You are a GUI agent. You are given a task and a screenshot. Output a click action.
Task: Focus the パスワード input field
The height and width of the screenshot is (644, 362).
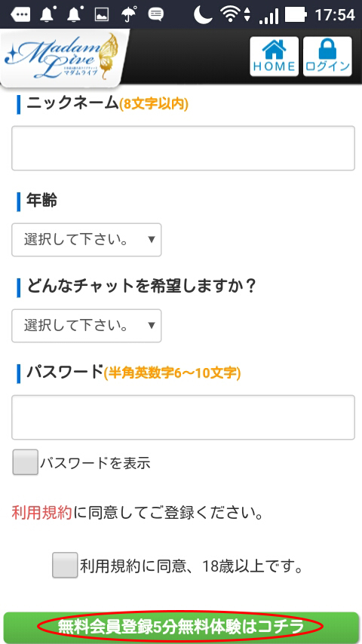point(183,417)
